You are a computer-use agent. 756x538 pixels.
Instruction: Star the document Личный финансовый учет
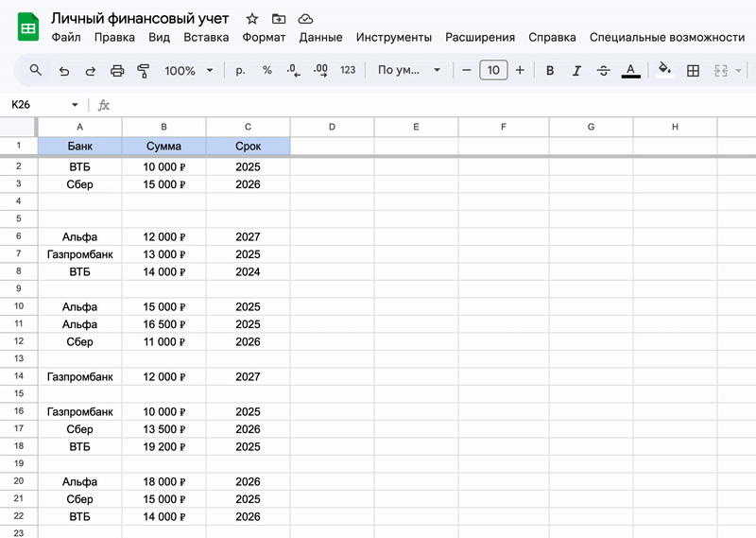coord(252,19)
